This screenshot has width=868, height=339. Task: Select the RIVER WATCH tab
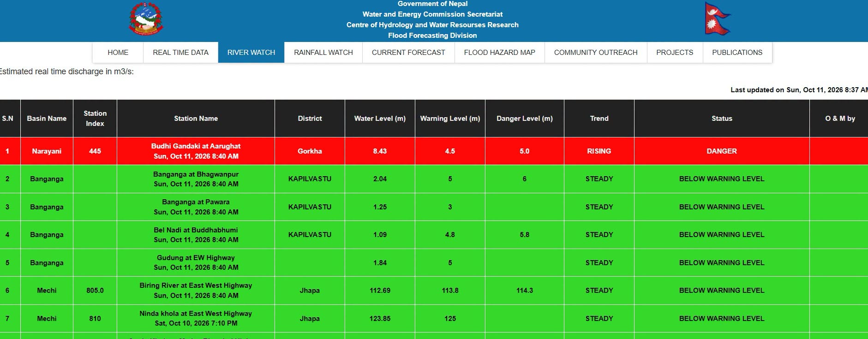[x=251, y=53]
